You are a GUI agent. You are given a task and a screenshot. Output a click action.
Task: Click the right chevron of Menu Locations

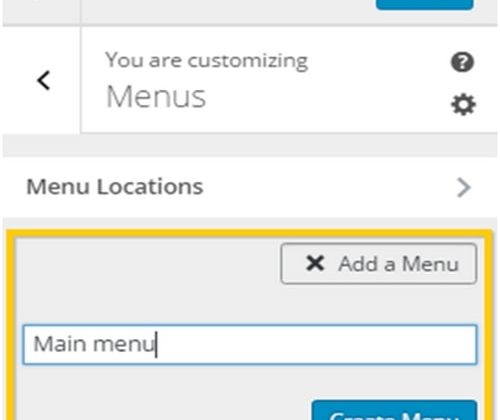click(464, 188)
